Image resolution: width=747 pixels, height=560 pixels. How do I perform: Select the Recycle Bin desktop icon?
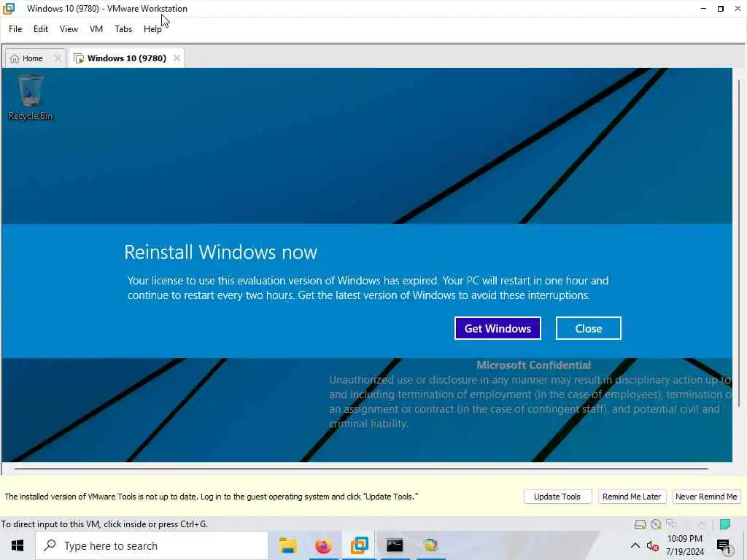pyautogui.click(x=31, y=98)
